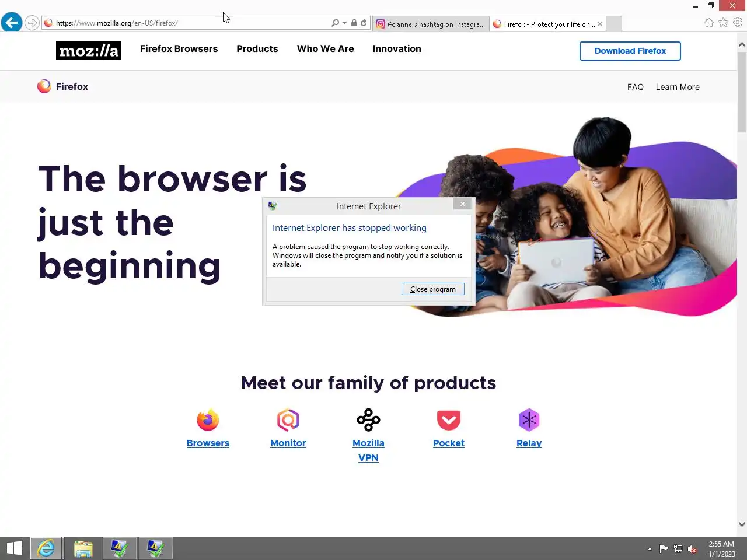Click the Monitor product icon

[x=288, y=420]
